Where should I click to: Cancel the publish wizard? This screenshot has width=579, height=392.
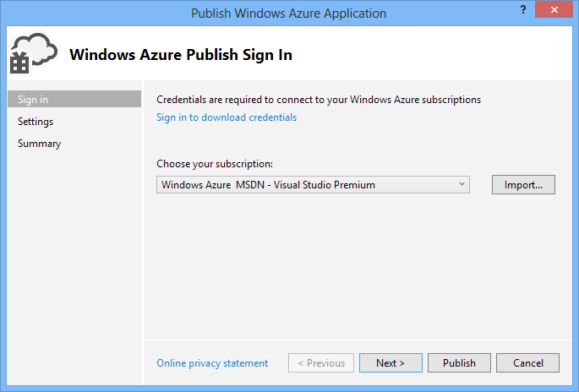pos(527,363)
